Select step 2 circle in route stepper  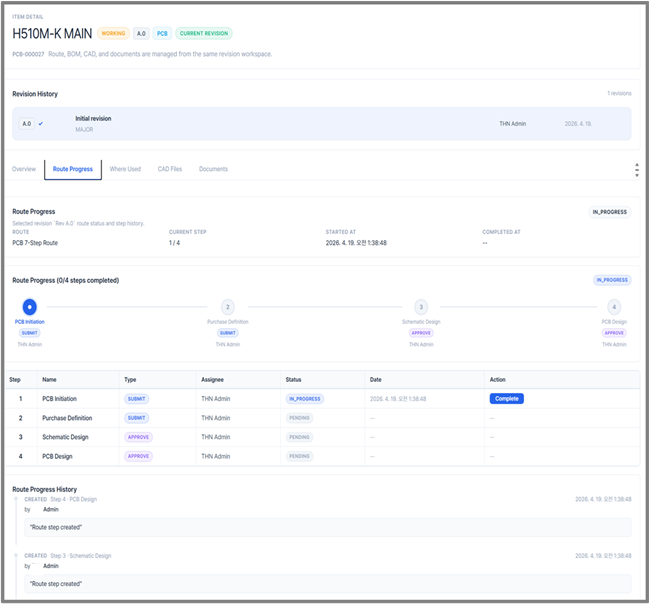point(228,307)
